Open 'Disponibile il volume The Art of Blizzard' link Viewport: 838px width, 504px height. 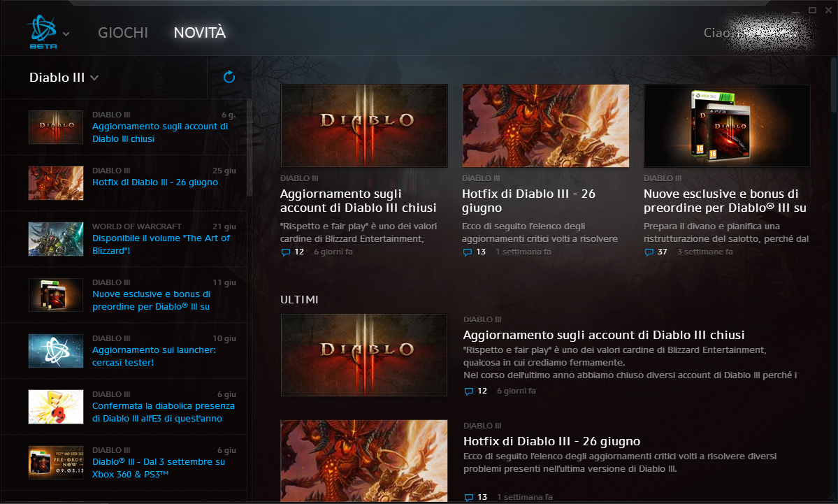pos(161,244)
